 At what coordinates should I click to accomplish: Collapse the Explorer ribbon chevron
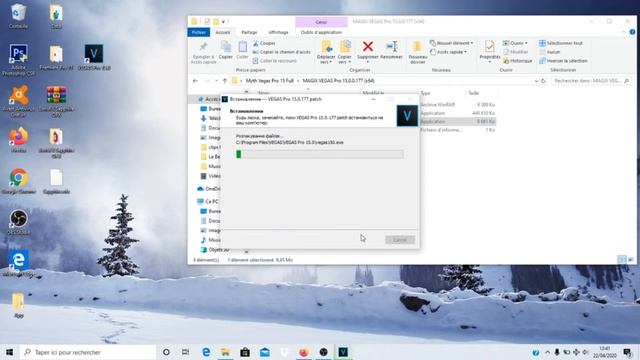click(624, 32)
